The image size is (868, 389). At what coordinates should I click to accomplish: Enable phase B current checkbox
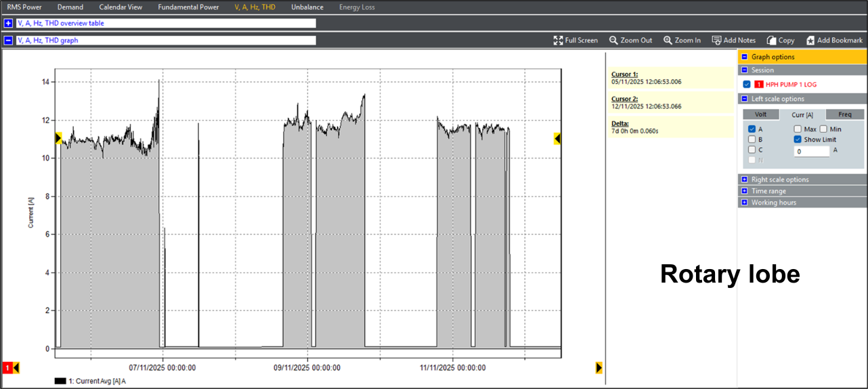(752, 140)
